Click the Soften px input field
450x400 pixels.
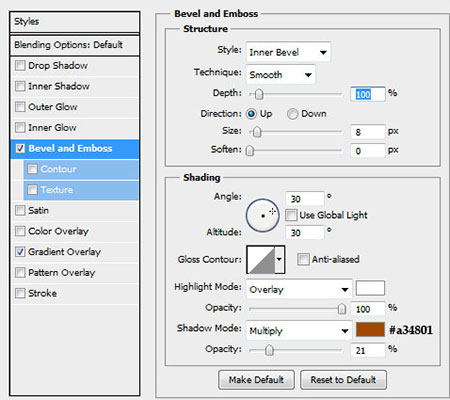[368, 151]
